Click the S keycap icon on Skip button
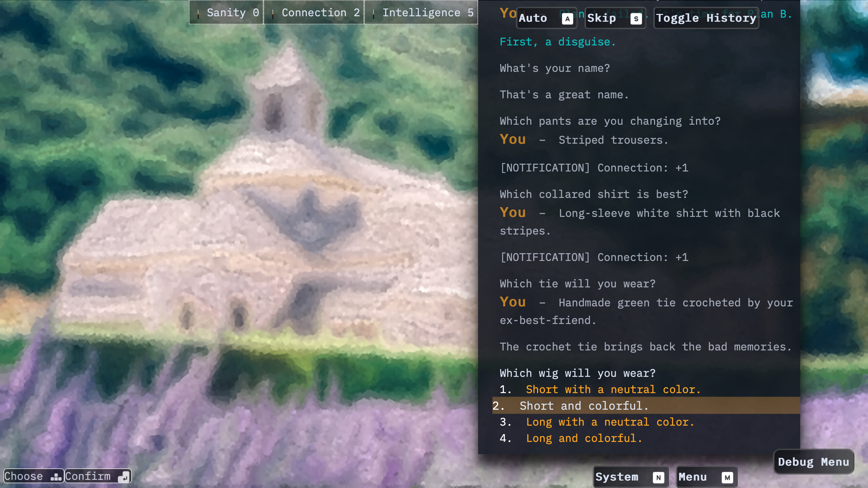 (x=636, y=19)
